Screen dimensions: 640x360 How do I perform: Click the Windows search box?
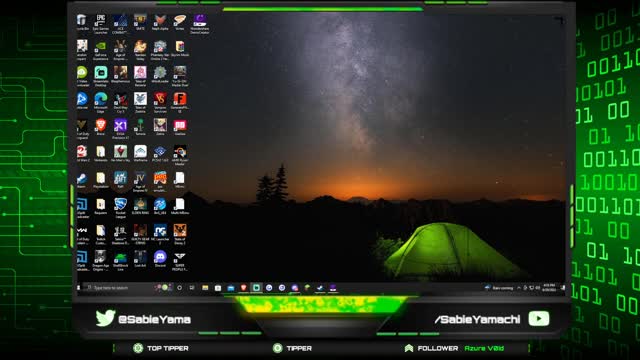(x=118, y=288)
